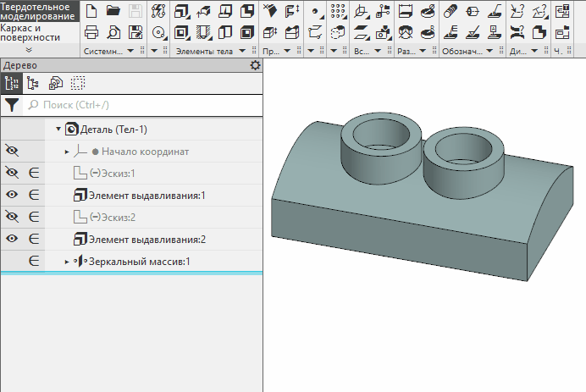
Task: Open Print Preview magnifier icon
Action: tap(113, 32)
